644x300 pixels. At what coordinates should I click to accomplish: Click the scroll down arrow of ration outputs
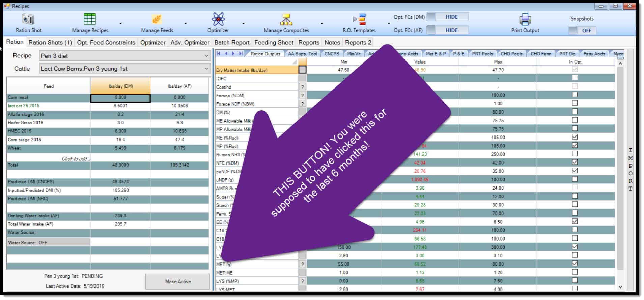coord(620,287)
